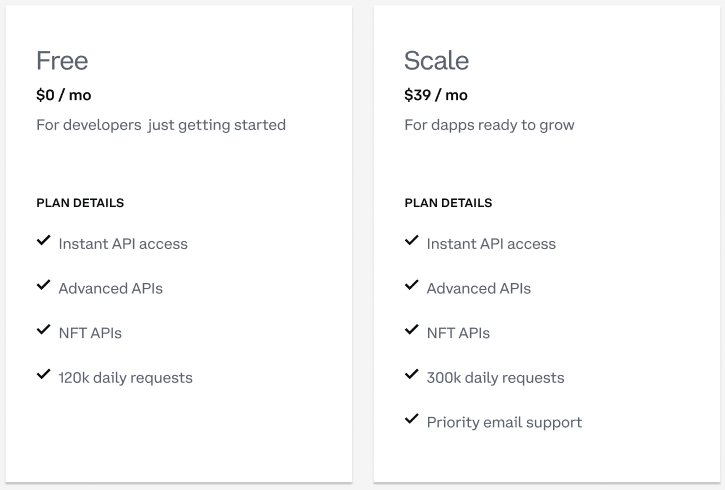
Task: Click '300k daily requests' feature text
Action: pyautogui.click(x=496, y=378)
